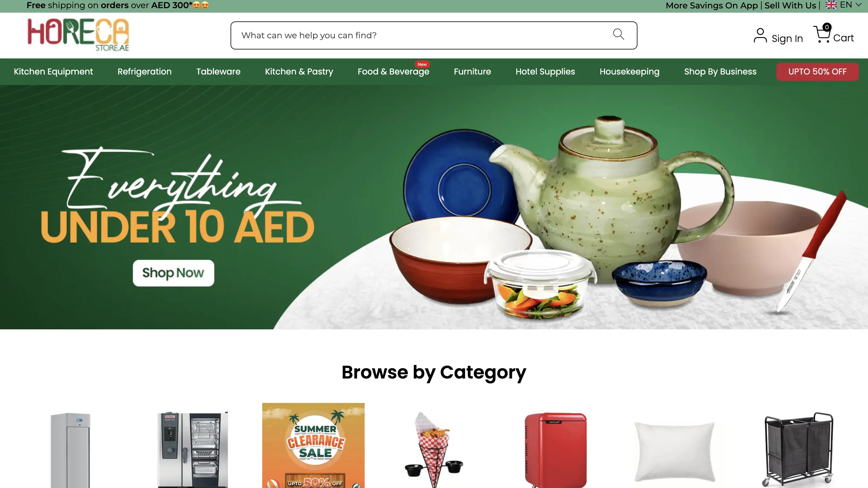This screenshot has width=868, height=488.
Task: Open the Hotel Supplies menu
Action: [x=545, y=71]
